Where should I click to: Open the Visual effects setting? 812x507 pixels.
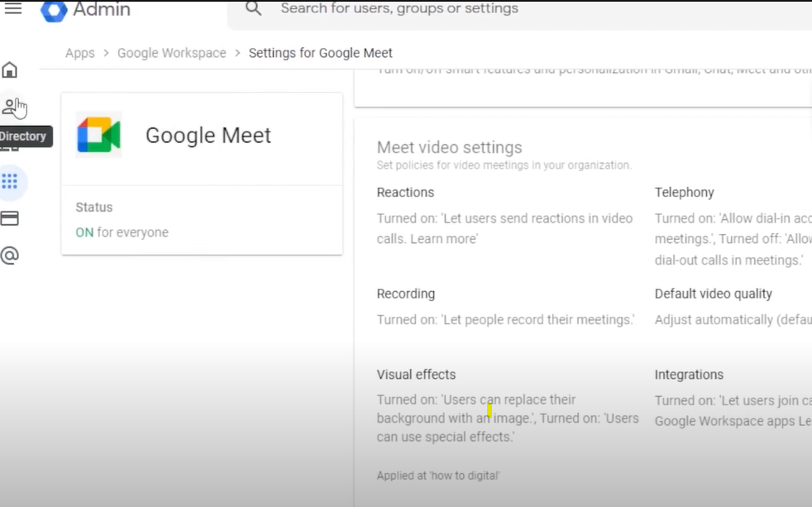click(x=416, y=375)
